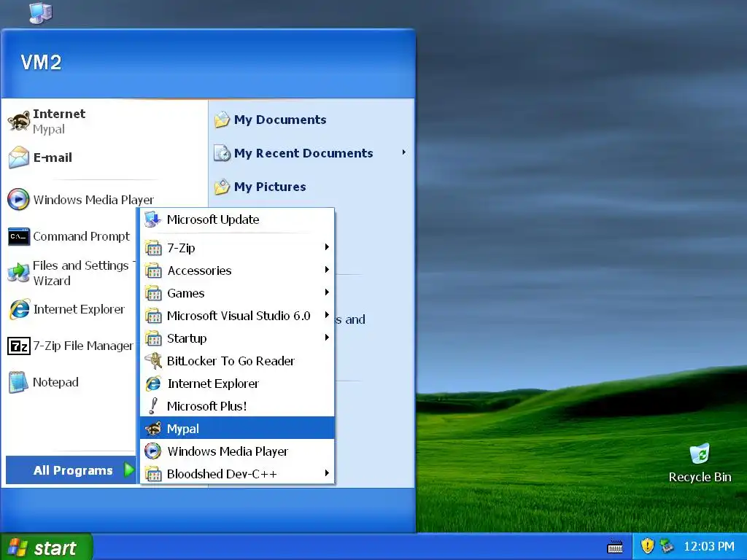Click the Accessories program folder icon
This screenshot has height=560, width=747.
tap(153, 271)
